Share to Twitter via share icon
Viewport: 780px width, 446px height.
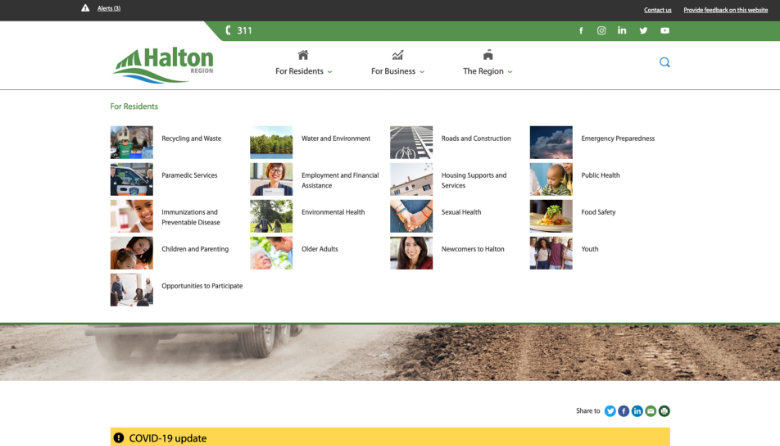click(x=610, y=411)
